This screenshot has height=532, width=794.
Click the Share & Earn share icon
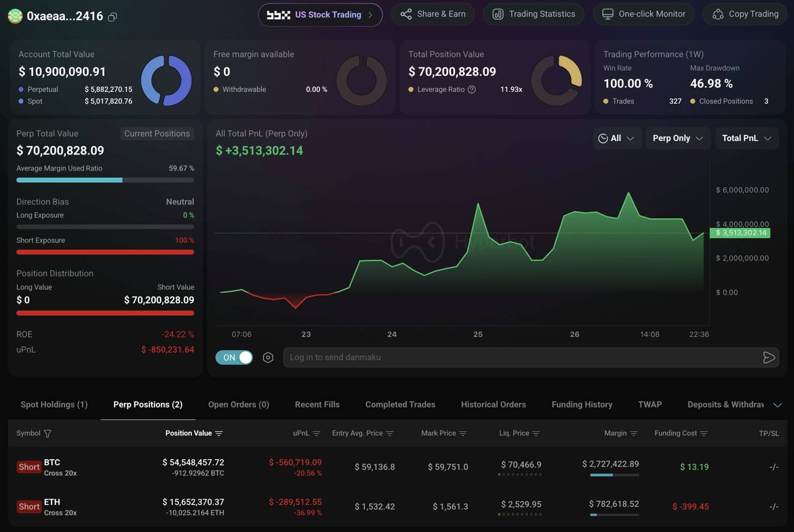pos(406,14)
